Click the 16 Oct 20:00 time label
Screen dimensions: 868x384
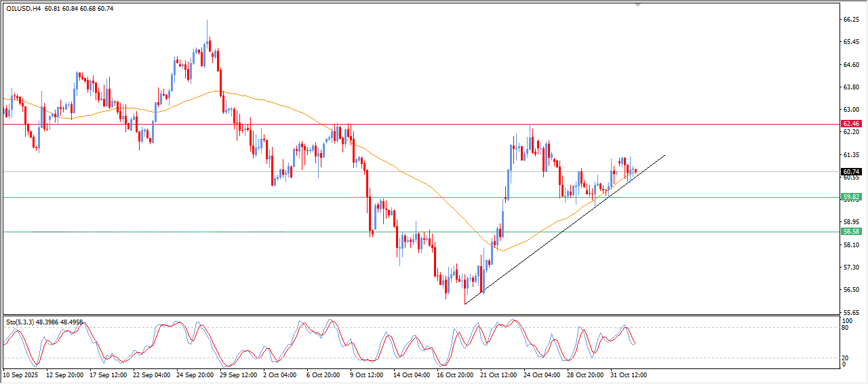[x=454, y=374]
